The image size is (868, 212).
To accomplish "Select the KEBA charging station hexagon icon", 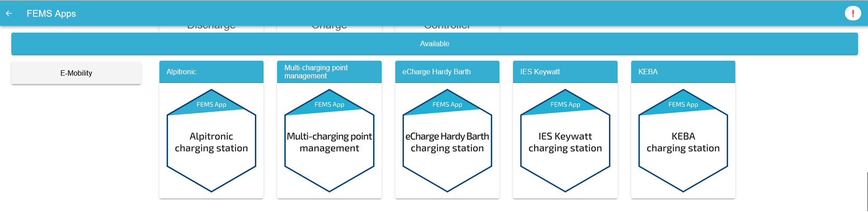I will pos(683,141).
